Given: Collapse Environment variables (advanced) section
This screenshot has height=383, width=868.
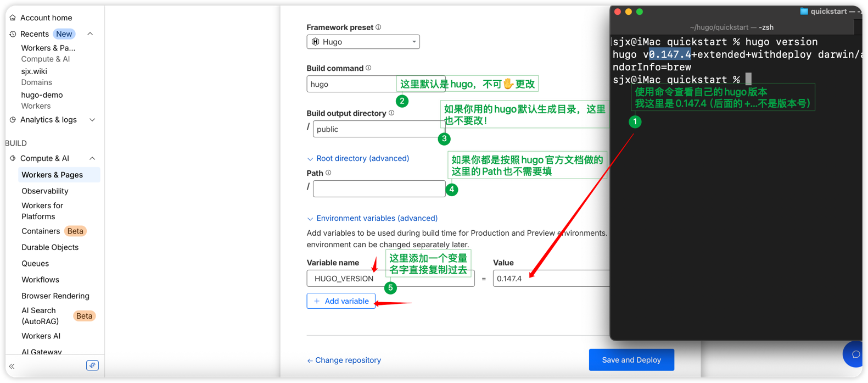Looking at the screenshot, I should pos(310,219).
